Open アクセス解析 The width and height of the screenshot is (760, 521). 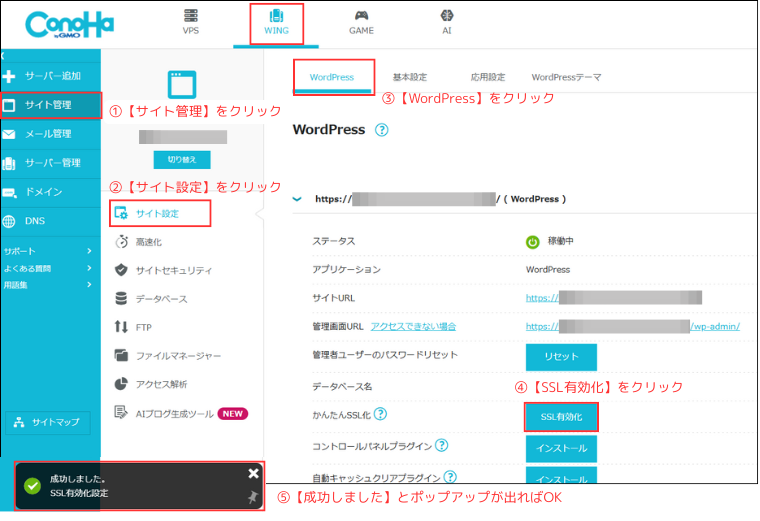151,384
